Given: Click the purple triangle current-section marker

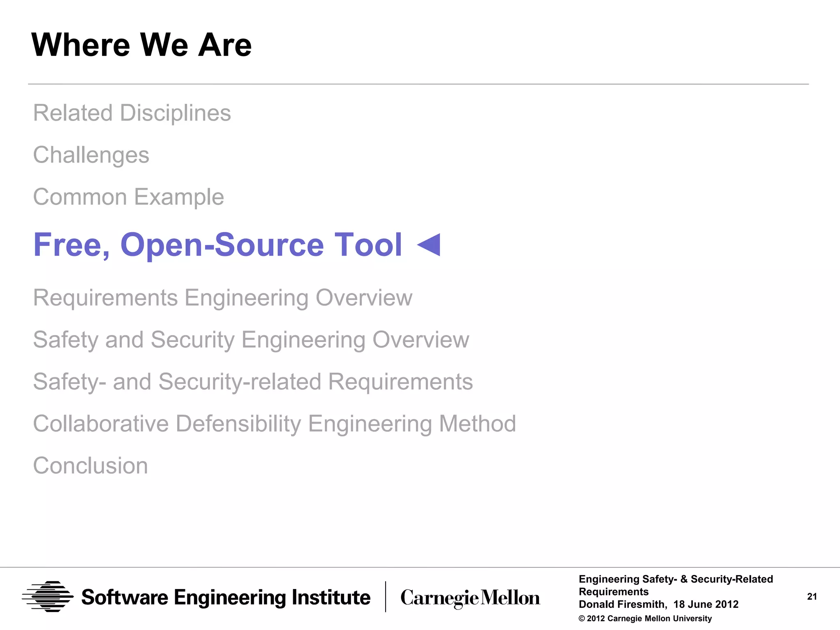Looking at the screenshot, I should click(429, 245).
